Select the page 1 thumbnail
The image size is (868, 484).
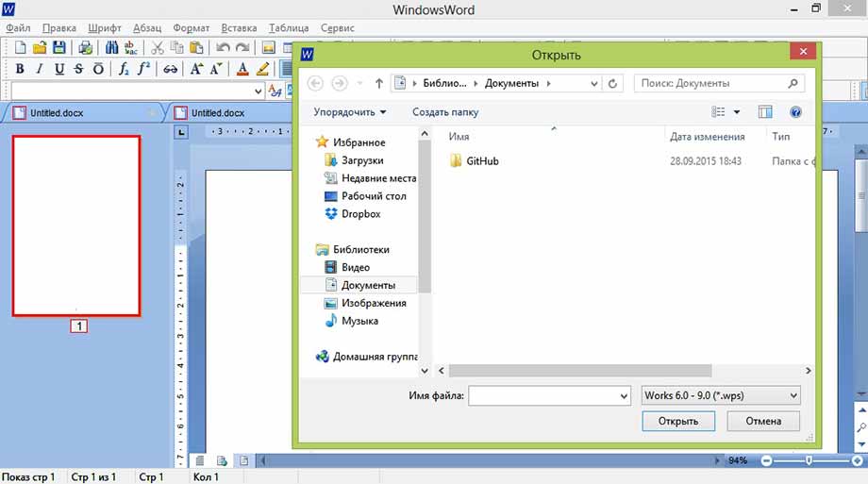click(76, 225)
